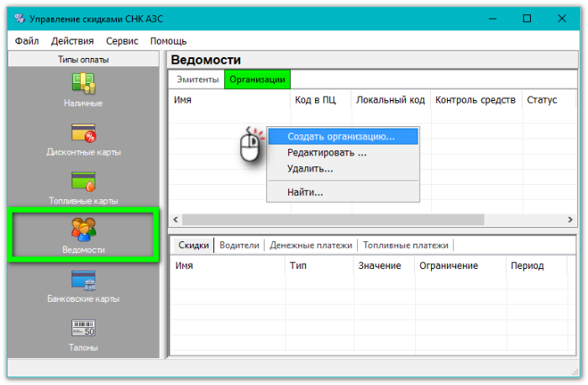588x385 pixels.
Task: Select the Наличные cash payment icon
Action: [x=83, y=84]
